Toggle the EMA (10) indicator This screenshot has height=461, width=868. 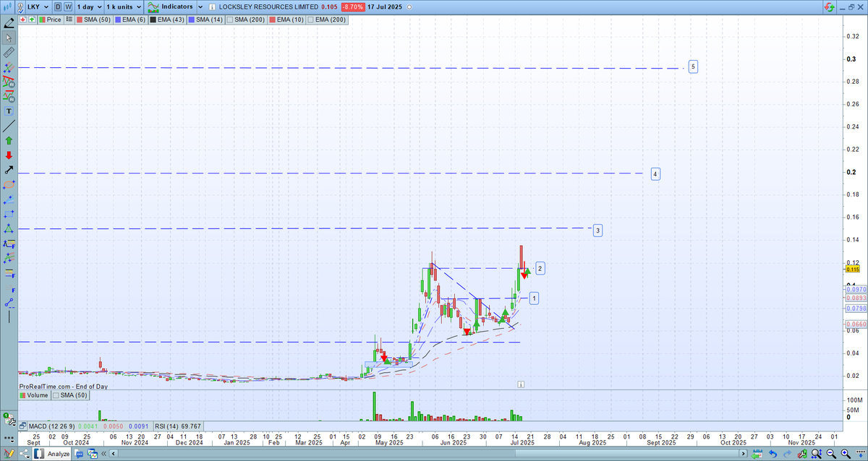288,20
